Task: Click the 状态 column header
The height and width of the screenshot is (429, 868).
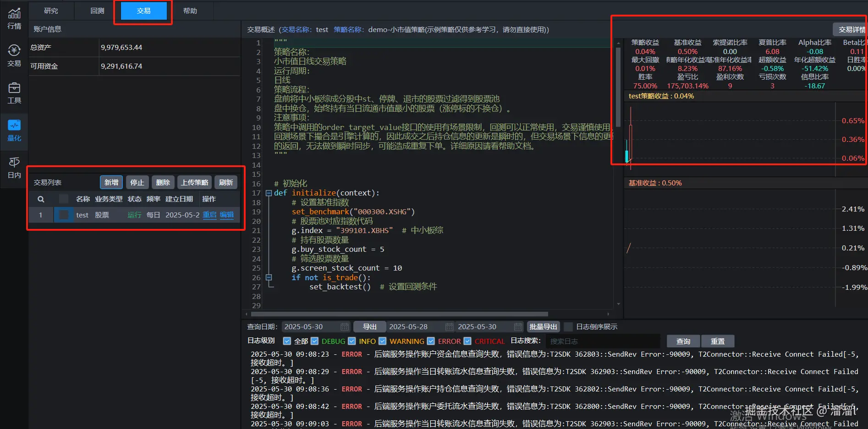Action: (135, 199)
